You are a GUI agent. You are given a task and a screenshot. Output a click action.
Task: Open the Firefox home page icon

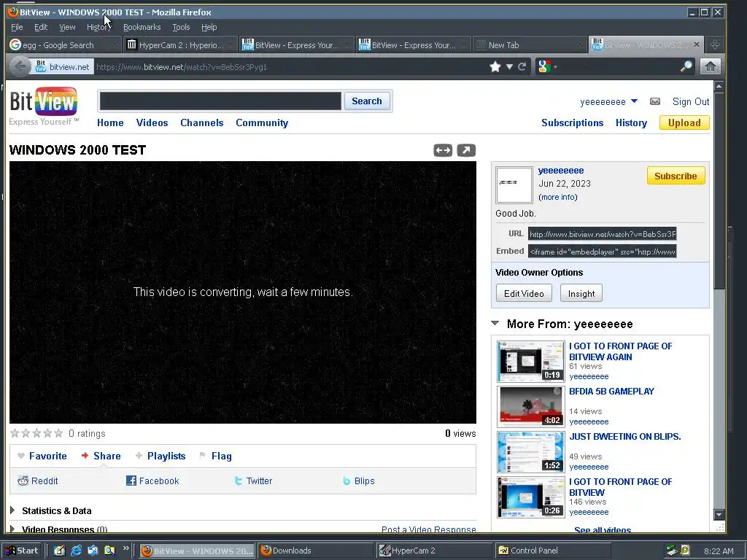(x=710, y=66)
